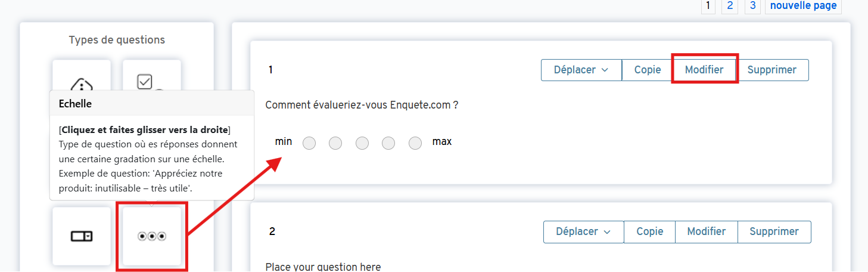The height and width of the screenshot is (272, 868).
Task: Expand the Déplacer dropdown for question 2
Action: [583, 231]
